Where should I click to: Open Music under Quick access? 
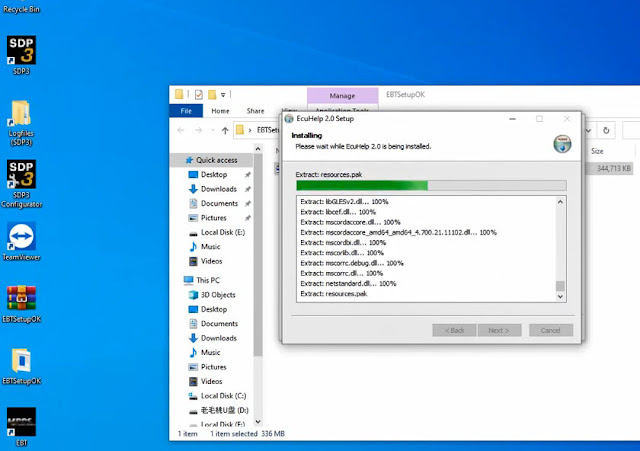211,247
